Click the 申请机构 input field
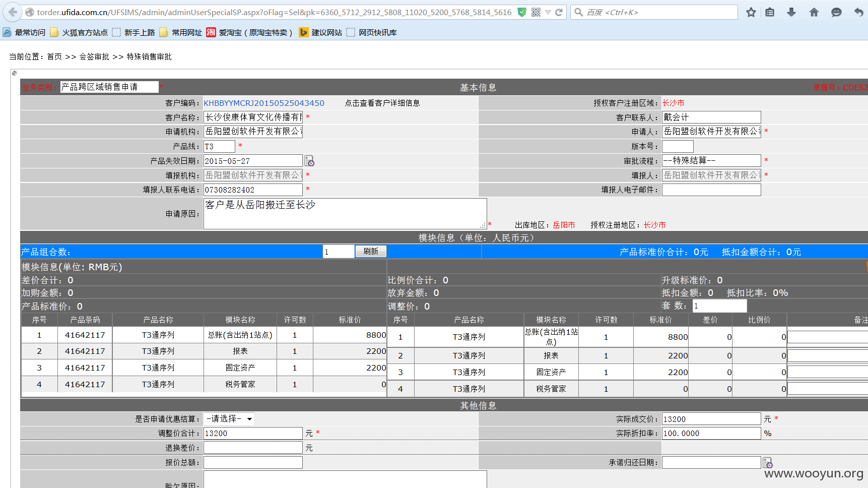868x488 pixels. tap(253, 131)
